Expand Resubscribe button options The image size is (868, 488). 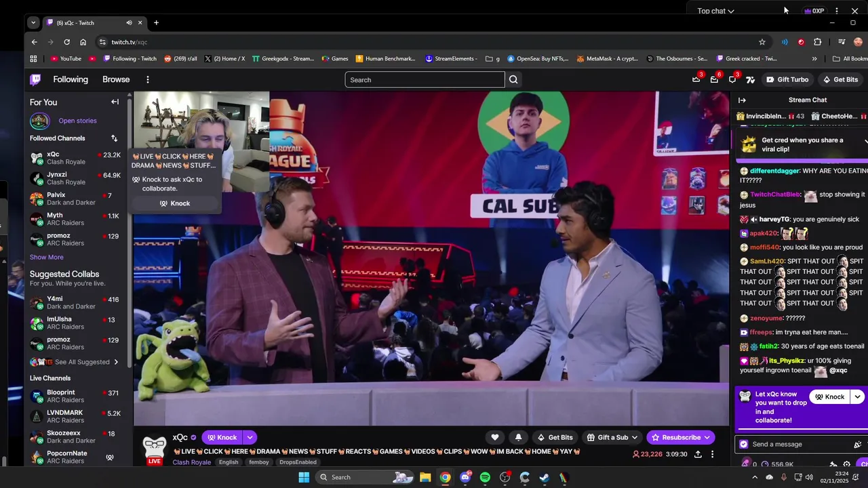[708, 437]
